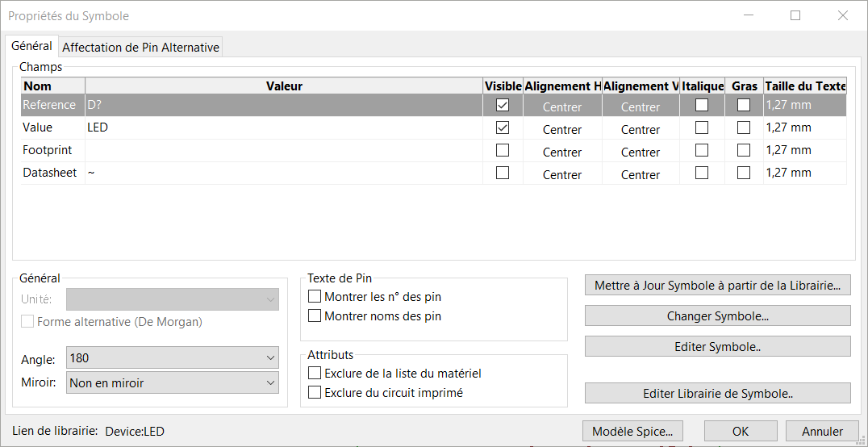The width and height of the screenshot is (868, 447).
Task: Open the Miroir dropdown
Action: (173, 383)
